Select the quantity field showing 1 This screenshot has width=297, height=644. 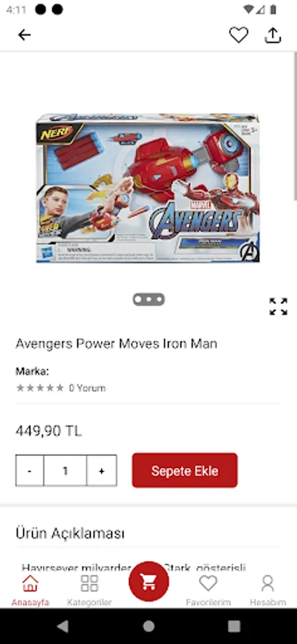(65, 471)
